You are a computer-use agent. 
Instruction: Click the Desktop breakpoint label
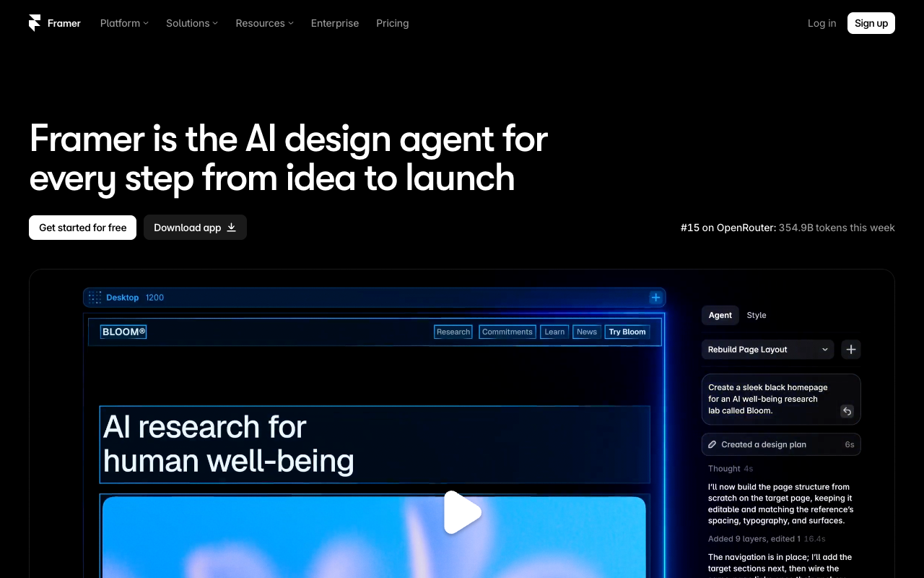122,298
